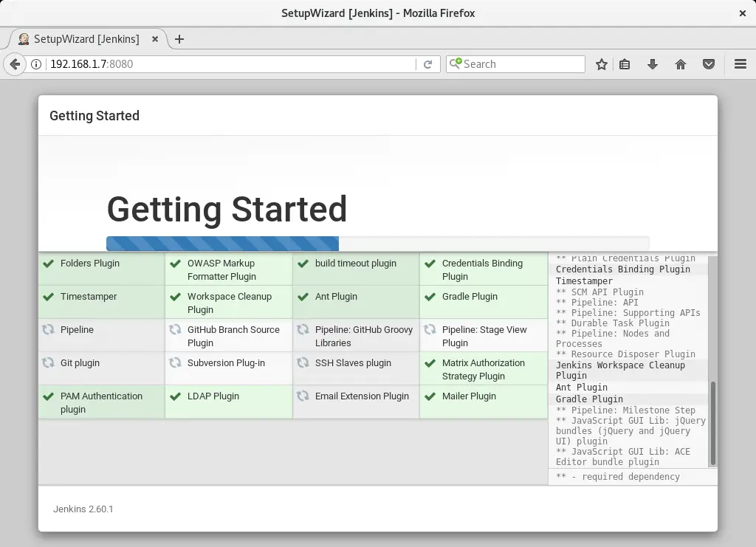Click the check mark beside Ant Plugin cell
The image size is (756, 547).
point(303,297)
